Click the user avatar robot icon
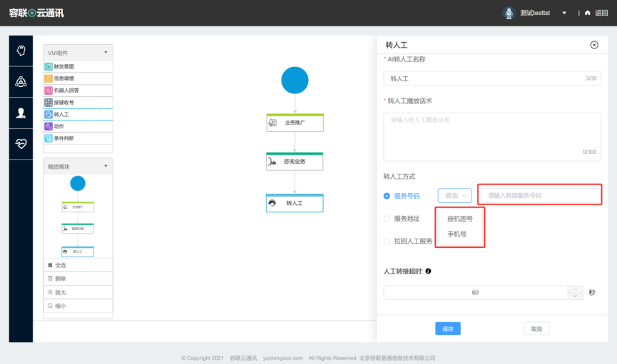Viewport: 617px width, 364px height. (x=509, y=13)
